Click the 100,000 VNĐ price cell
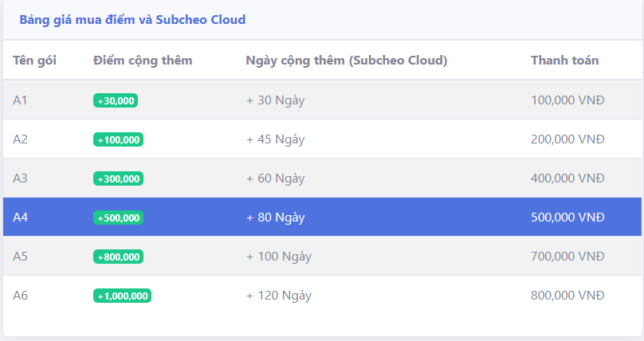This screenshot has width=644, height=341. pyautogui.click(x=567, y=100)
